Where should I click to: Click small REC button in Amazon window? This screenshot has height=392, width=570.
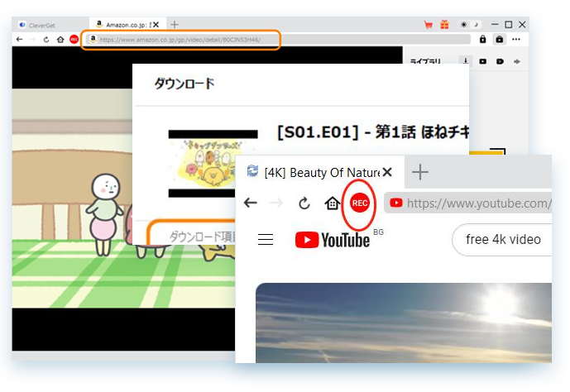[x=74, y=39]
